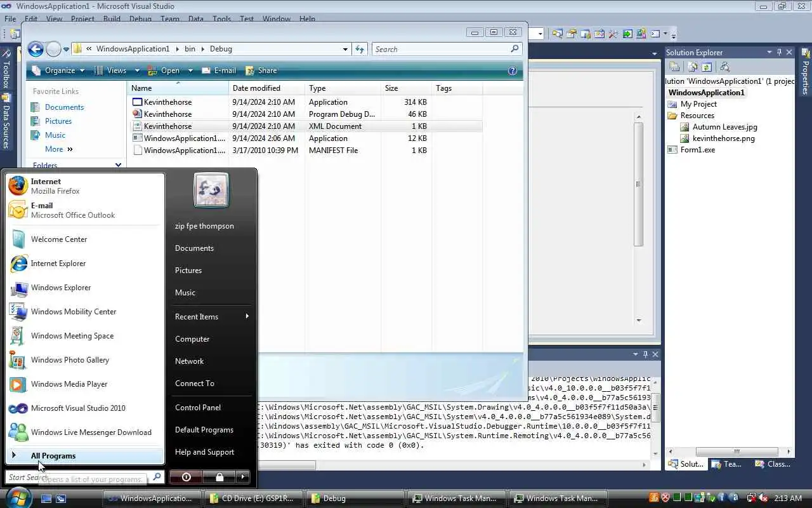Open Windows Photo Gallery
812x508 pixels.
(x=85, y=360)
